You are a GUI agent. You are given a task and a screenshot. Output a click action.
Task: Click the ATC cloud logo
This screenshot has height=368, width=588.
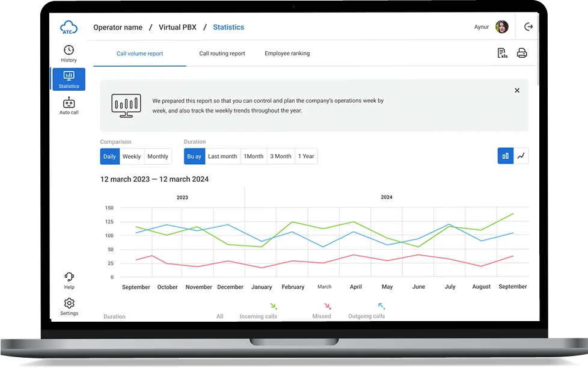tap(69, 28)
